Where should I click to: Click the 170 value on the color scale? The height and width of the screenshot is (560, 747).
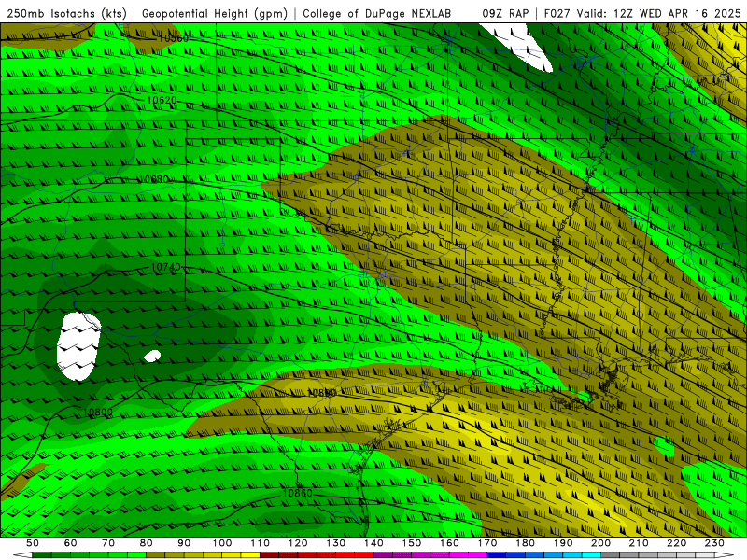point(487,543)
